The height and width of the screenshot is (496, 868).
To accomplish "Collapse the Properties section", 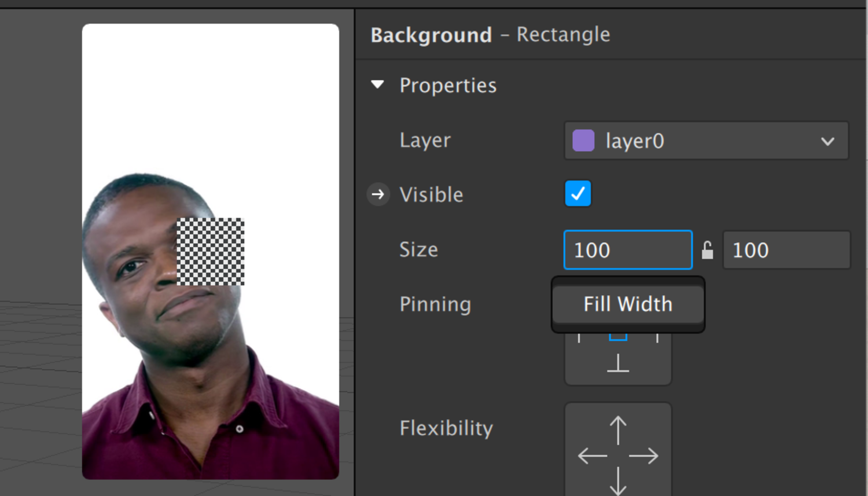I will pyautogui.click(x=378, y=84).
